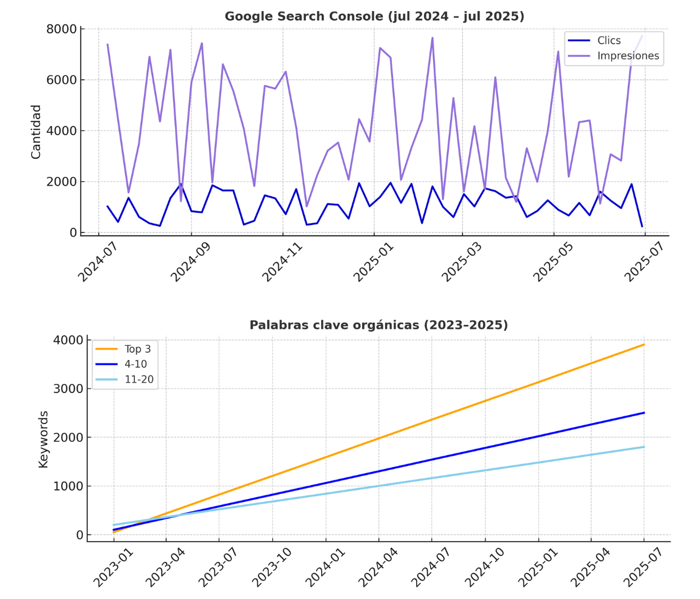Click the Google Search Console chart title
Image resolution: width=700 pixels, height=599 pixels.
coord(374,17)
